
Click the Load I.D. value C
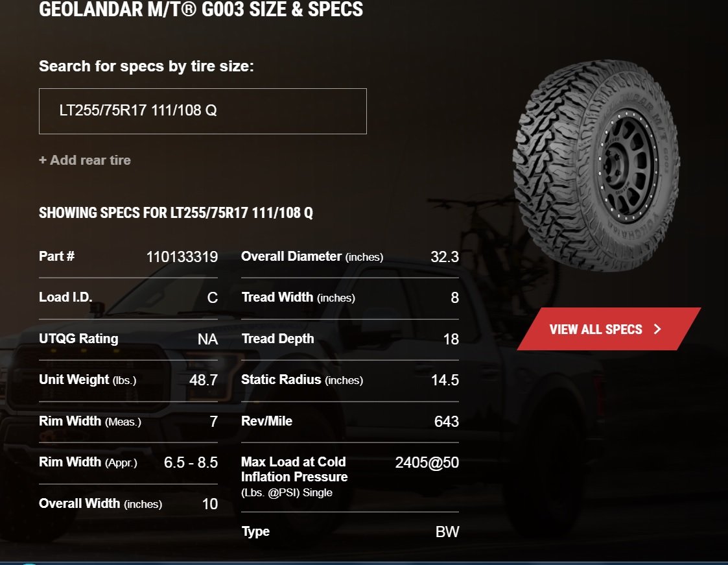212,298
